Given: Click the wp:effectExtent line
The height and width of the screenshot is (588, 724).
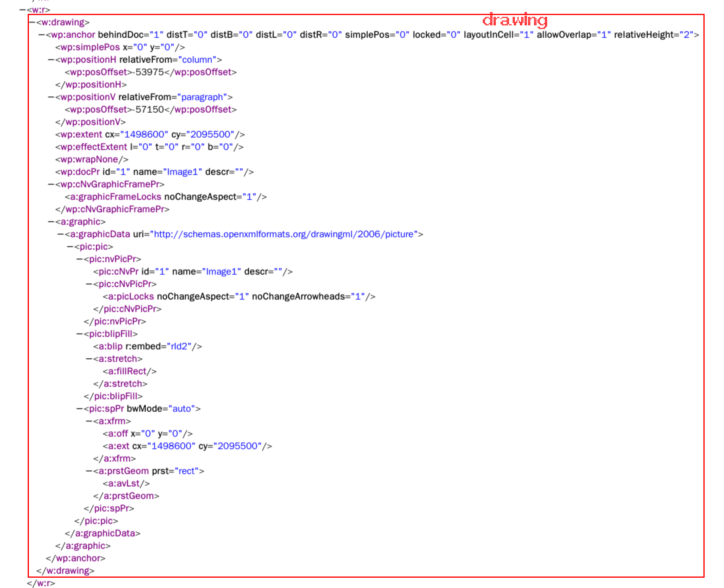Looking at the screenshot, I should pos(150,147).
